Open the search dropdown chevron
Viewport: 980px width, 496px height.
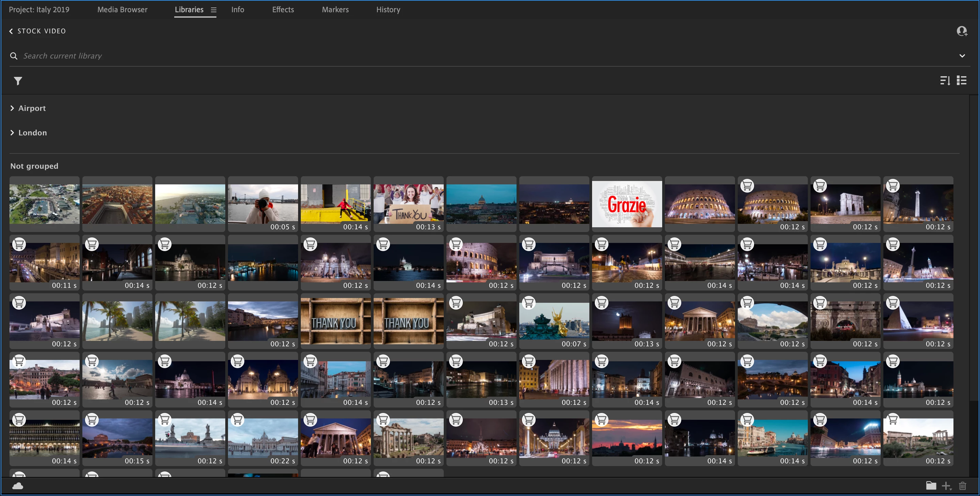[962, 56]
